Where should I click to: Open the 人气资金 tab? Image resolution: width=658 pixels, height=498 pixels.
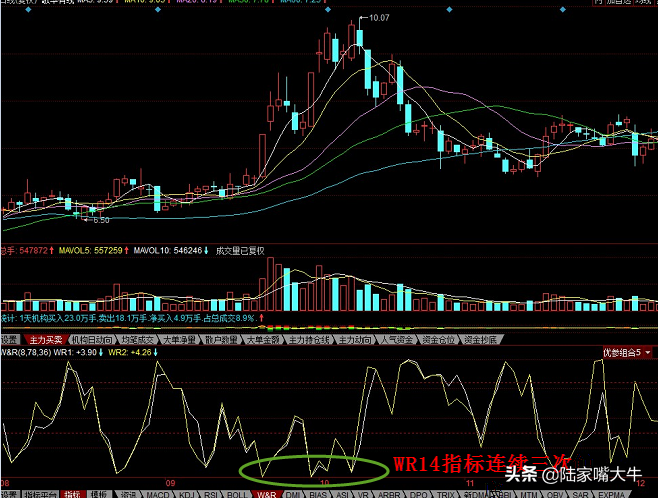[x=397, y=339]
